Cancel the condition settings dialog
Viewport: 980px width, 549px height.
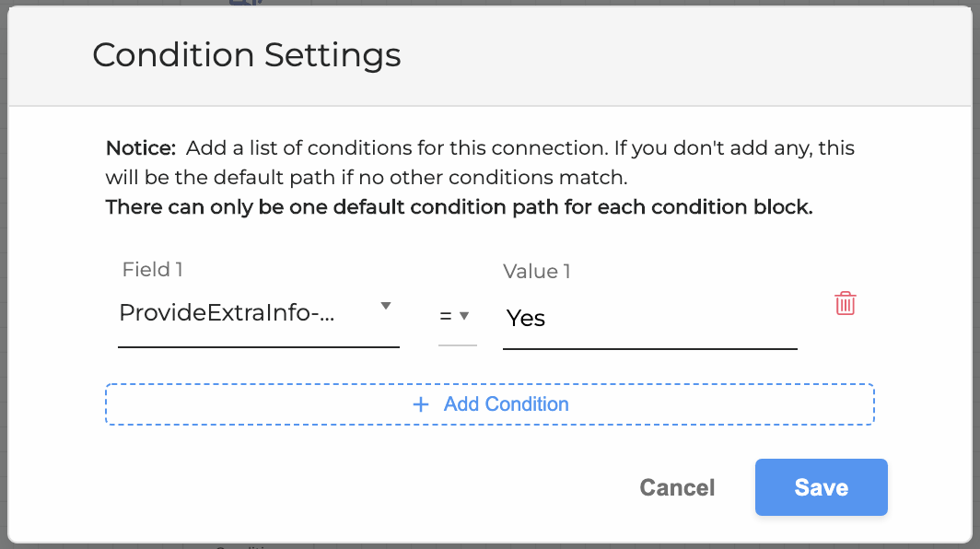click(x=677, y=487)
